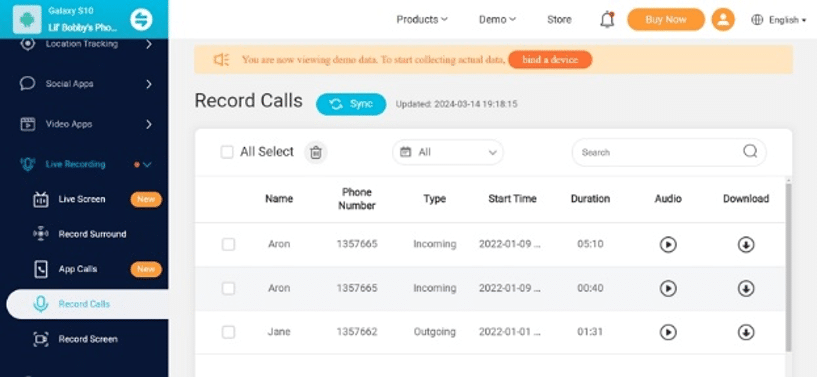The width and height of the screenshot is (818, 377).
Task: Select Record Calls in sidebar
Action: click(87, 304)
